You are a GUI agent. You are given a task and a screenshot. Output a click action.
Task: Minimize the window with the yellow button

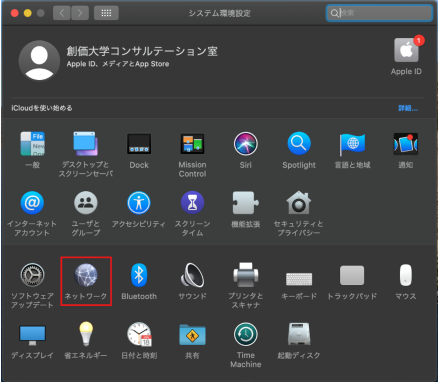(x=28, y=13)
